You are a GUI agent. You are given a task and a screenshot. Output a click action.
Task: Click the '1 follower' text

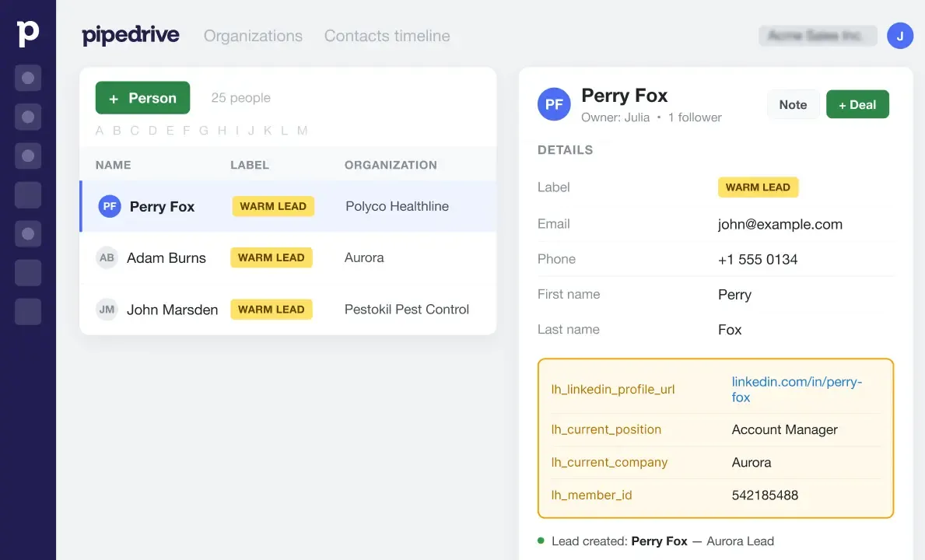coord(695,117)
